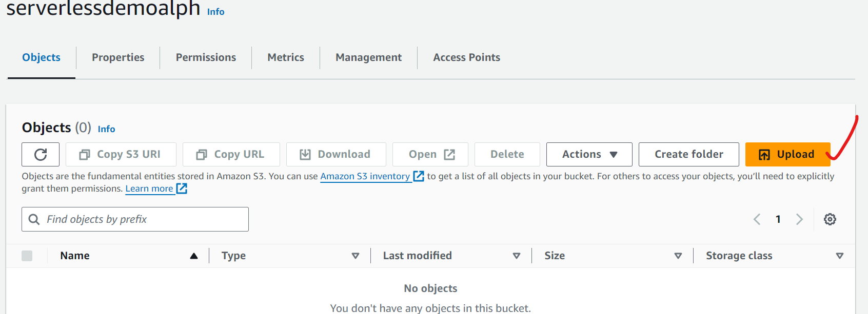
Task: Refresh the objects list
Action: click(41, 154)
